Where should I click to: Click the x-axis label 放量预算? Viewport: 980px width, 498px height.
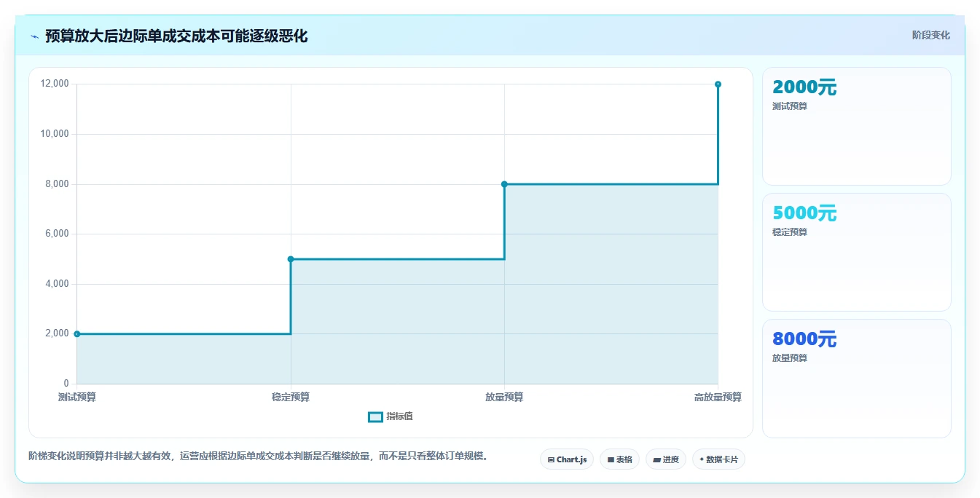[504, 397]
